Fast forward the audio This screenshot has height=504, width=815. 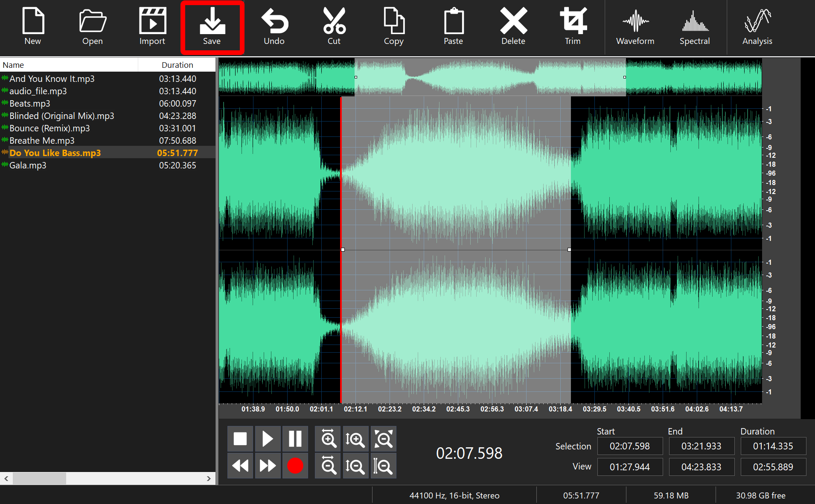(268, 466)
